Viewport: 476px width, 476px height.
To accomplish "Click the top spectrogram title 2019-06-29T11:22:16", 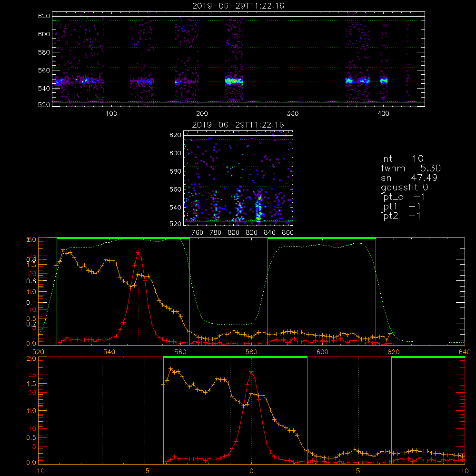I will [238, 6].
